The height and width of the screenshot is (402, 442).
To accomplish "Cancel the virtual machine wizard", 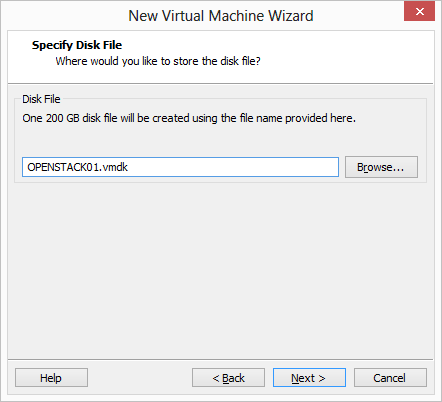I will [390, 378].
